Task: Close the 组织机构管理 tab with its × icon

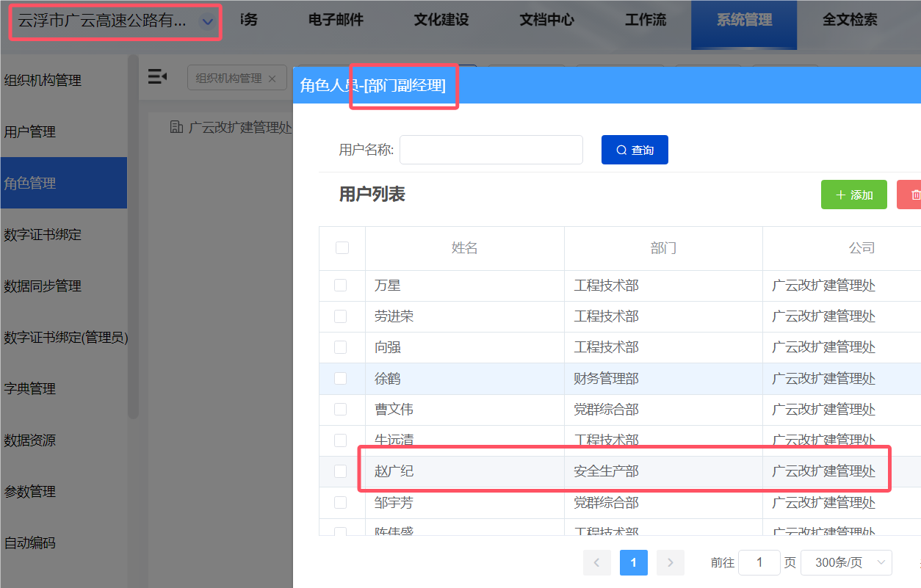Action: point(272,79)
